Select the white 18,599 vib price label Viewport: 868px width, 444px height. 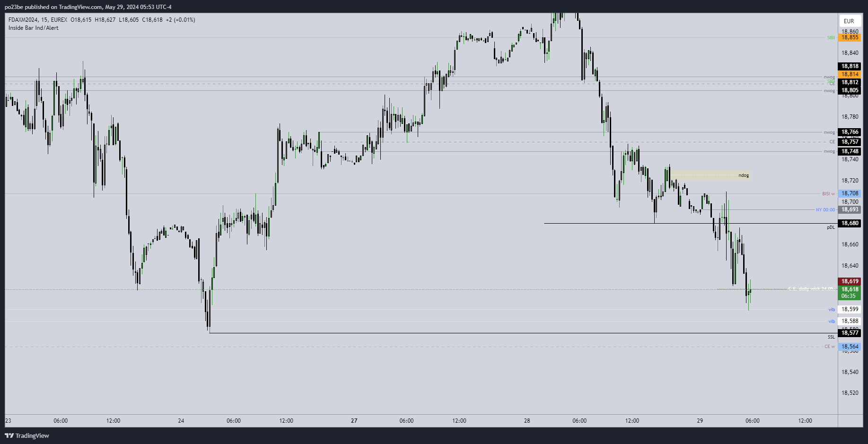[850, 309]
